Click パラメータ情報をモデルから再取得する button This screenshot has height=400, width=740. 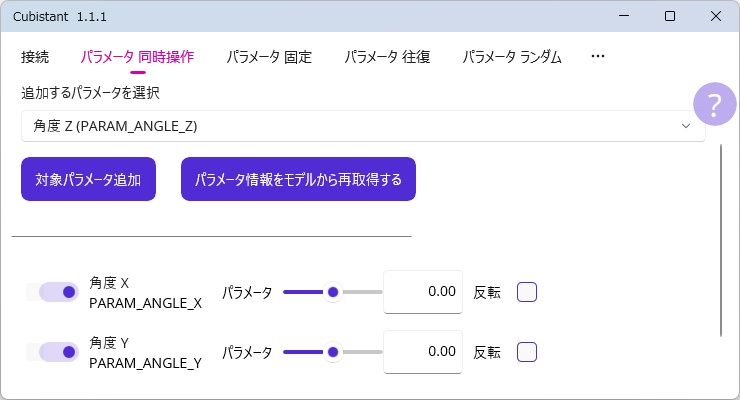tap(298, 180)
